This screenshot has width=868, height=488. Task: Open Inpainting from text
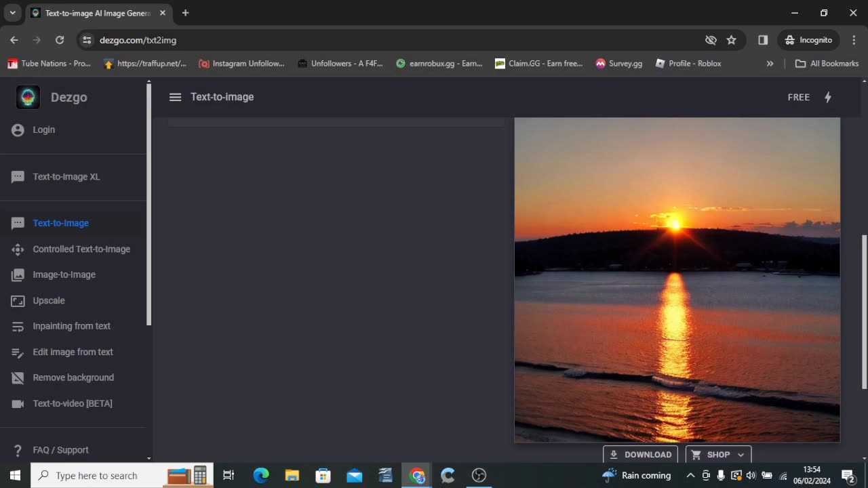72,326
